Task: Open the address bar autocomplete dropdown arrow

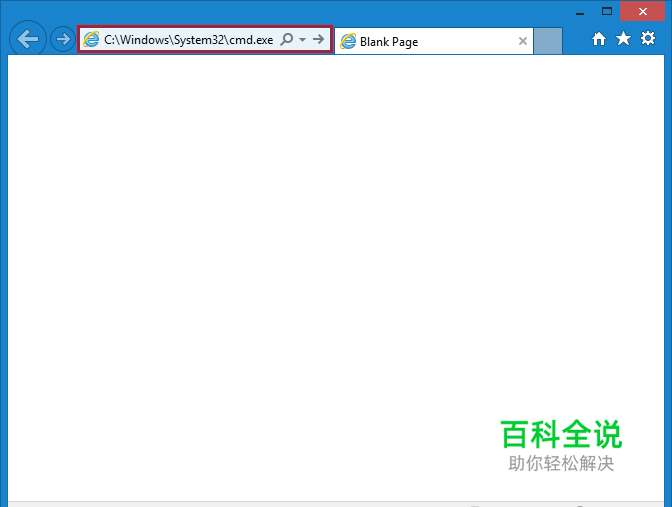Action: coord(303,39)
